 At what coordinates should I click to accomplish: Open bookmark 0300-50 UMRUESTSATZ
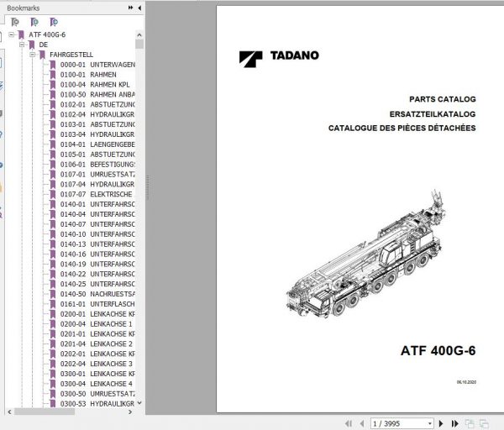click(x=97, y=393)
